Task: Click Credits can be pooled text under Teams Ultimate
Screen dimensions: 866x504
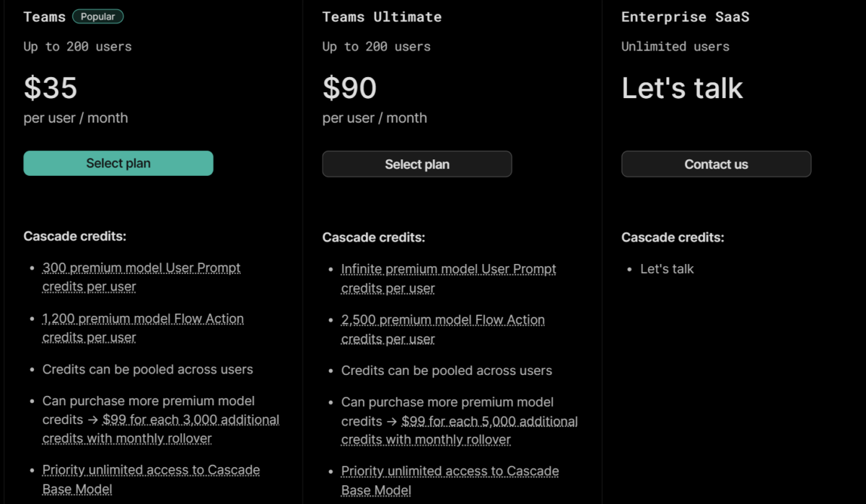Action: pos(446,371)
